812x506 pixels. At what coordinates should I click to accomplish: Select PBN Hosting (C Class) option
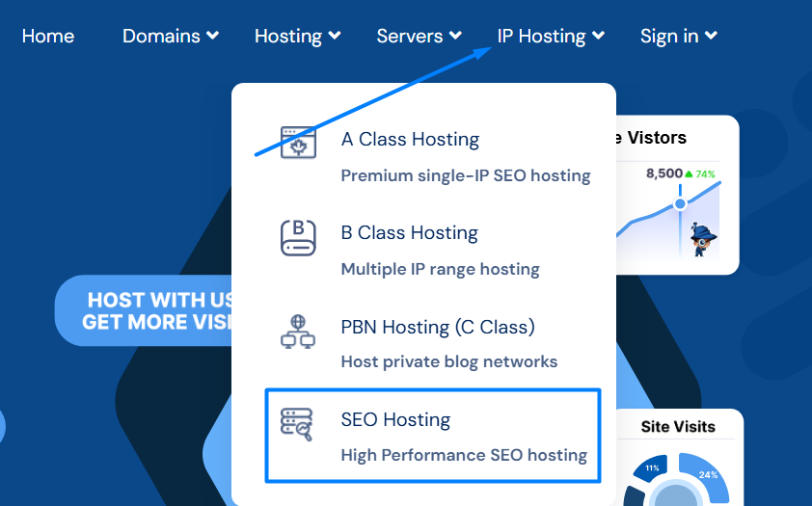(x=438, y=327)
